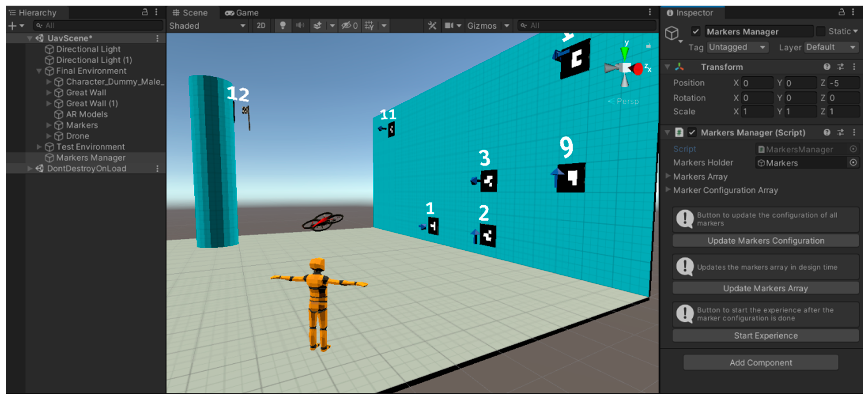The image size is (868, 399).
Task: Toggle the scene grid icon
Action: (369, 26)
